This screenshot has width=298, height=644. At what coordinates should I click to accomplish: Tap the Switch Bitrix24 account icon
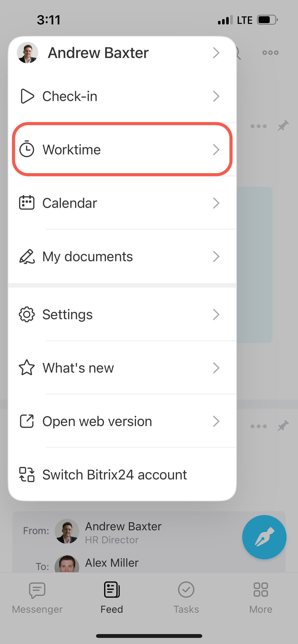point(27,475)
